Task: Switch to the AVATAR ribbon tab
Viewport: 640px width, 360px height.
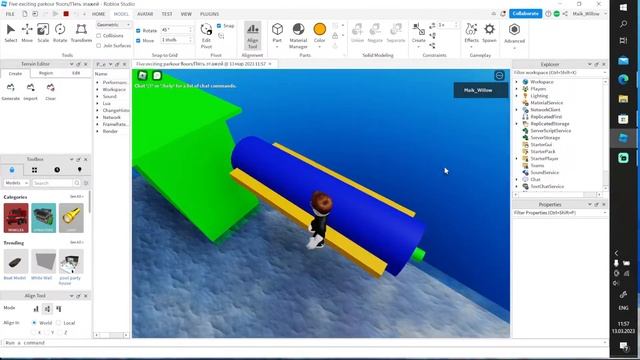Action: point(145,14)
